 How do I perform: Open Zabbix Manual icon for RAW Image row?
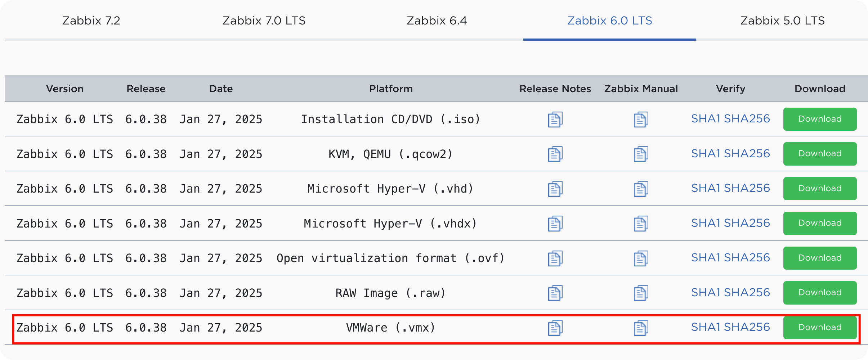point(641,293)
